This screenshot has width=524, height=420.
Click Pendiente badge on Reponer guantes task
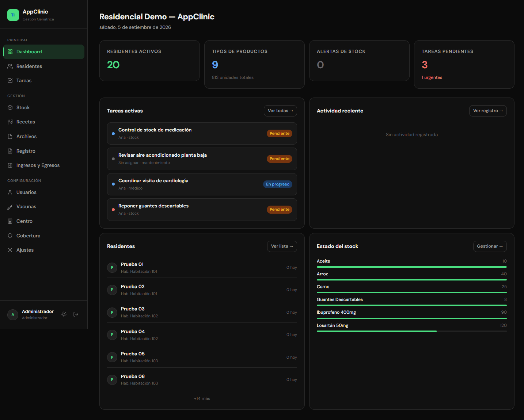[280, 210]
